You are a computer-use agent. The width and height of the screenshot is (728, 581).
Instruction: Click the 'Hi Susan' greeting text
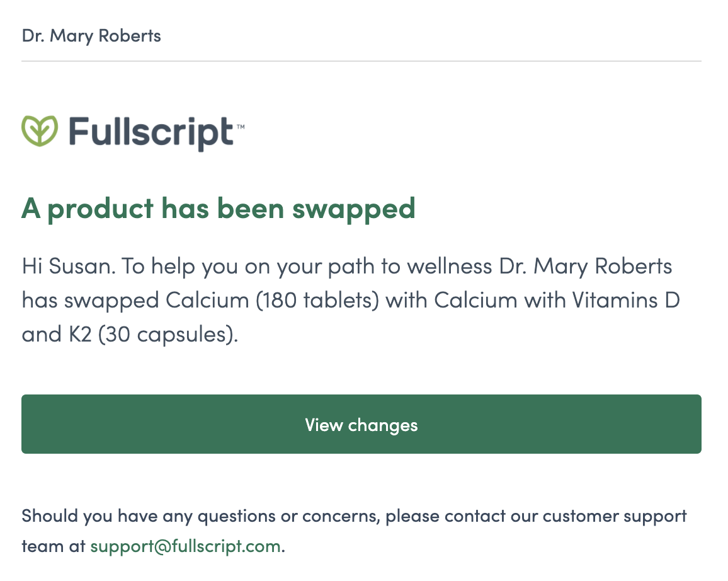click(68, 267)
